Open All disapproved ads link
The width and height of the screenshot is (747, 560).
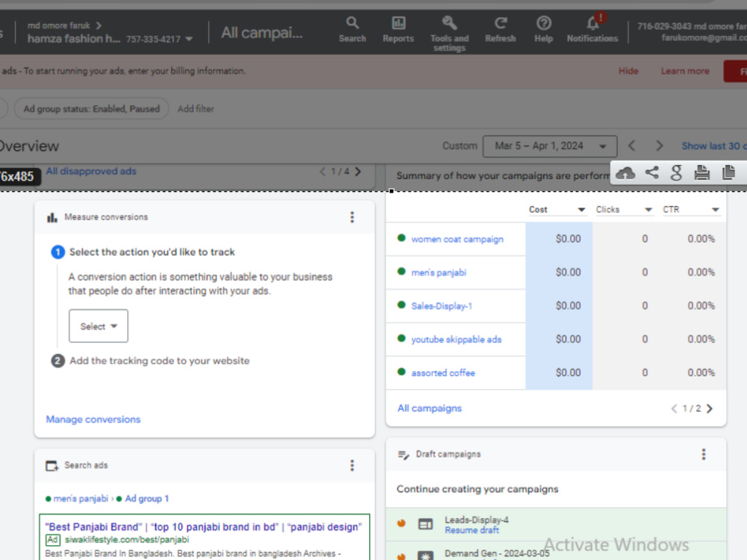point(91,171)
